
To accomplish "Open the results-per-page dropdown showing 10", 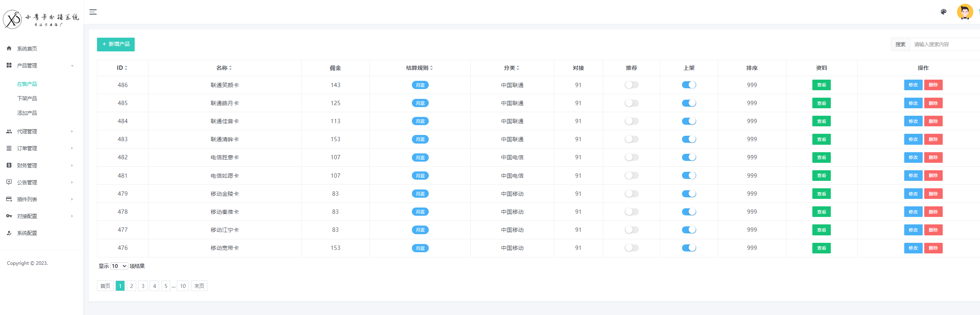I will 119,266.
